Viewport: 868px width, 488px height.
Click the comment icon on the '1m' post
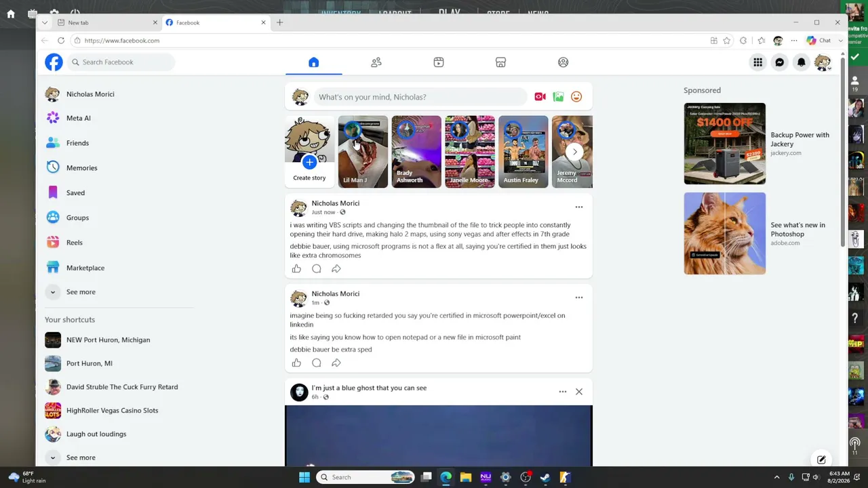click(316, 363)
